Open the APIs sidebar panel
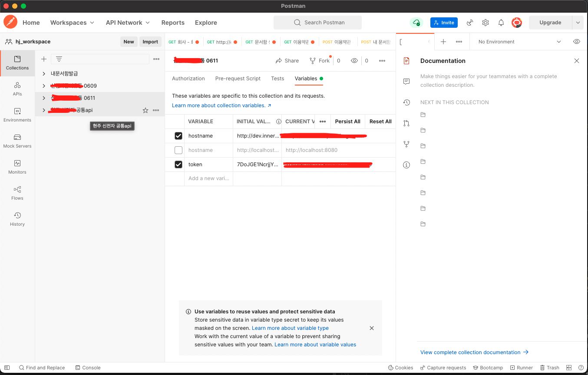The image size is (588, 375). click(17, 89)
